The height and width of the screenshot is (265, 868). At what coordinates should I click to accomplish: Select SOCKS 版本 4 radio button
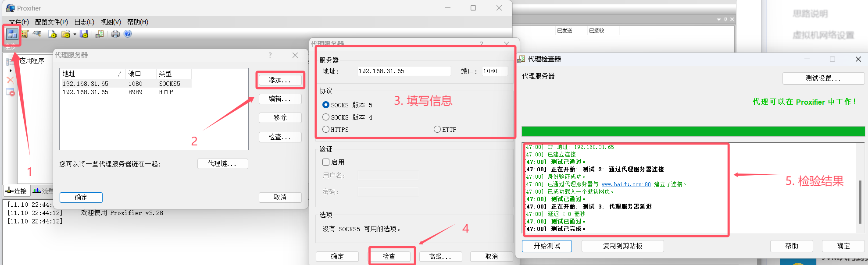[326, 117]
